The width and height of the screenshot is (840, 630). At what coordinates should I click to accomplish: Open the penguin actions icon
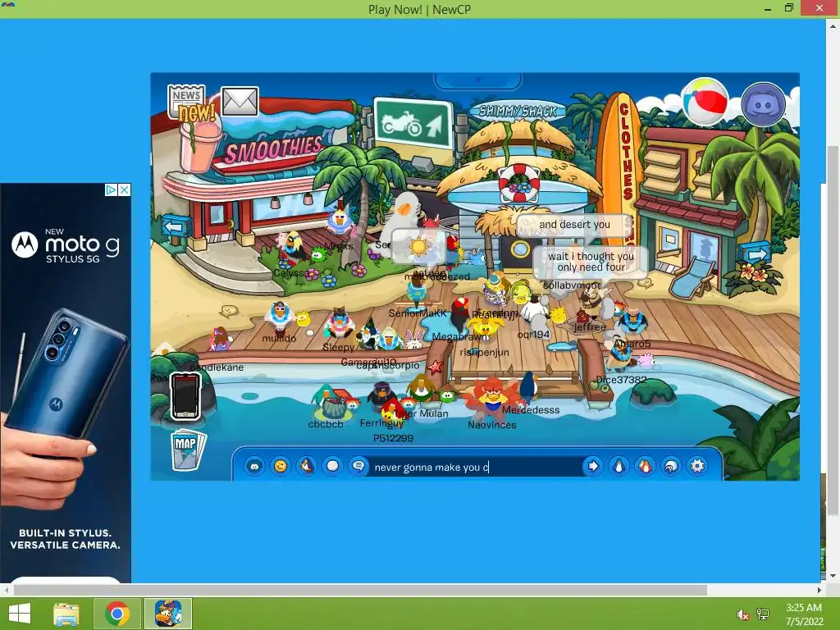(307, 467)
